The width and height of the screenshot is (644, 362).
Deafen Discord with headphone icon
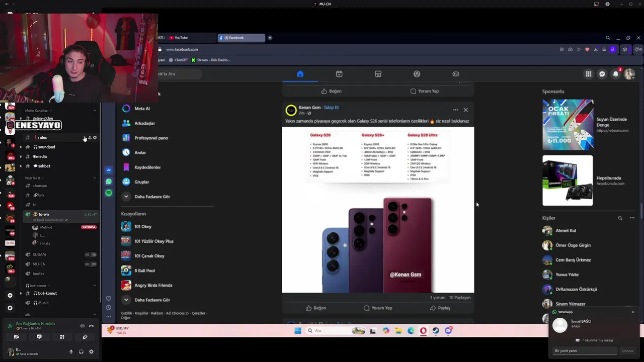click(81, 352)
